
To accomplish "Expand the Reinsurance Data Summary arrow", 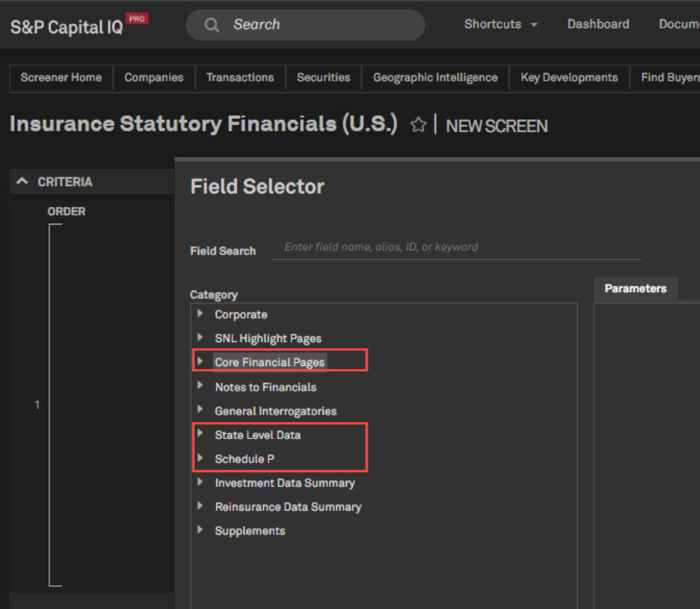I will pyautogui.click(x=200, y=505).
